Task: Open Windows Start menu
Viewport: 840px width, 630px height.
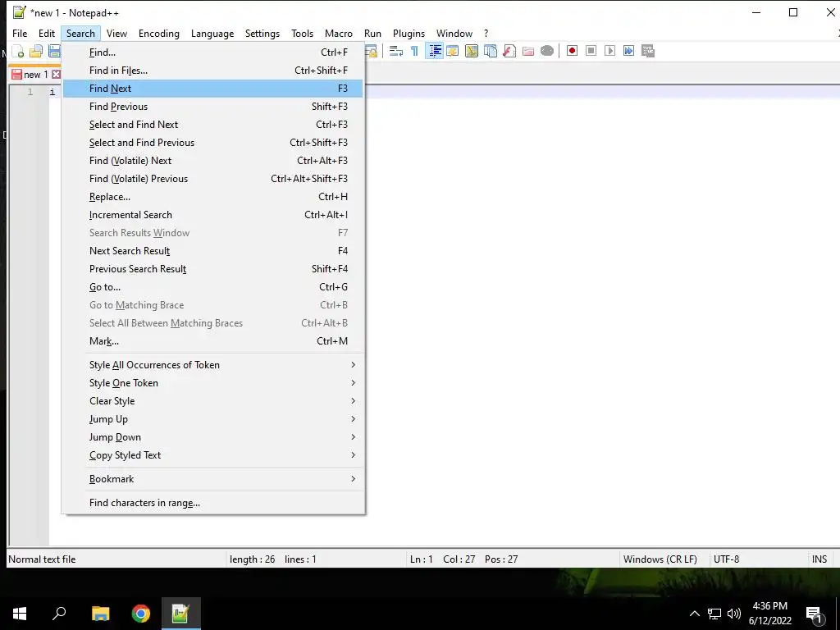Action: click(20, 614)
